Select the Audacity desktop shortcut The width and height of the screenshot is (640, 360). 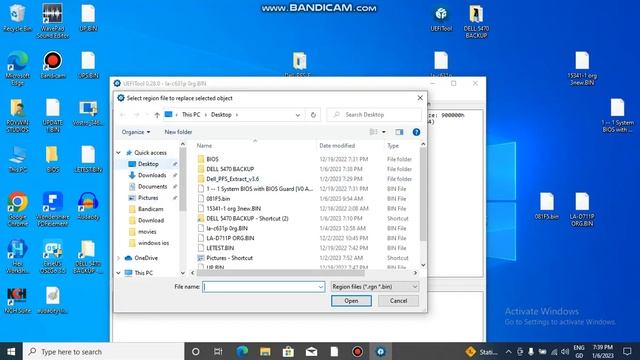(x=88, y=206)
